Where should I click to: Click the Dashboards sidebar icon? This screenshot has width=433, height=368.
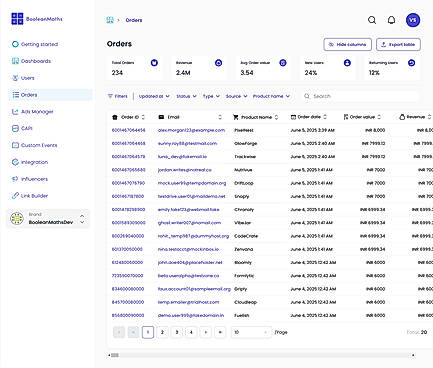(x=15, y=61)
